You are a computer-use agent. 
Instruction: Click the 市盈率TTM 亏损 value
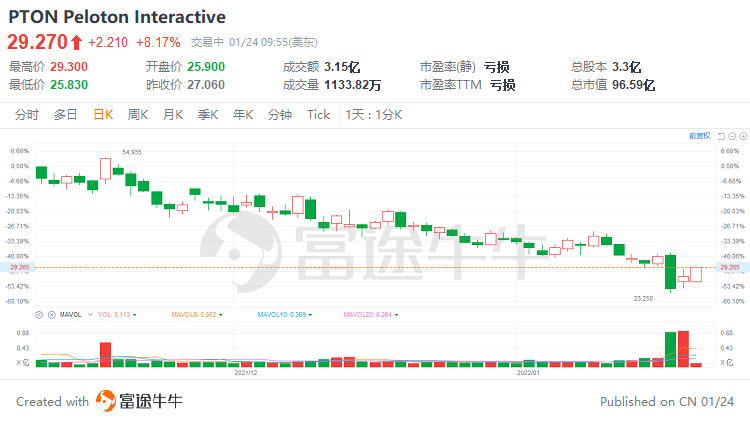pyautogui.click(x=503, y=85)
